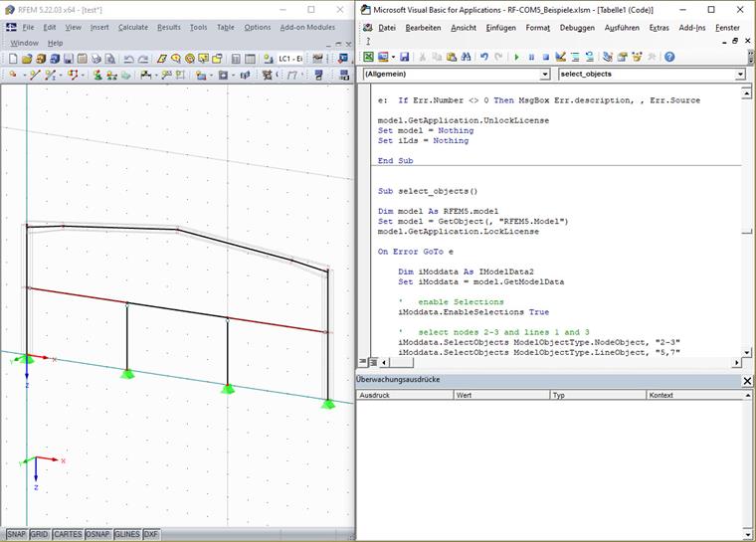Close the Überwachungsausdrücke watch panel
This screenshot has width=756, height=542.
[x=747, y=381]
